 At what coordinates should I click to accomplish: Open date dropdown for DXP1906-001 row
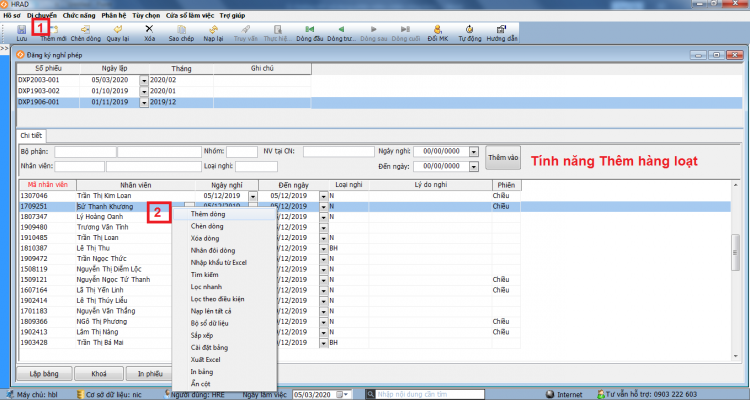pos(143,102)
